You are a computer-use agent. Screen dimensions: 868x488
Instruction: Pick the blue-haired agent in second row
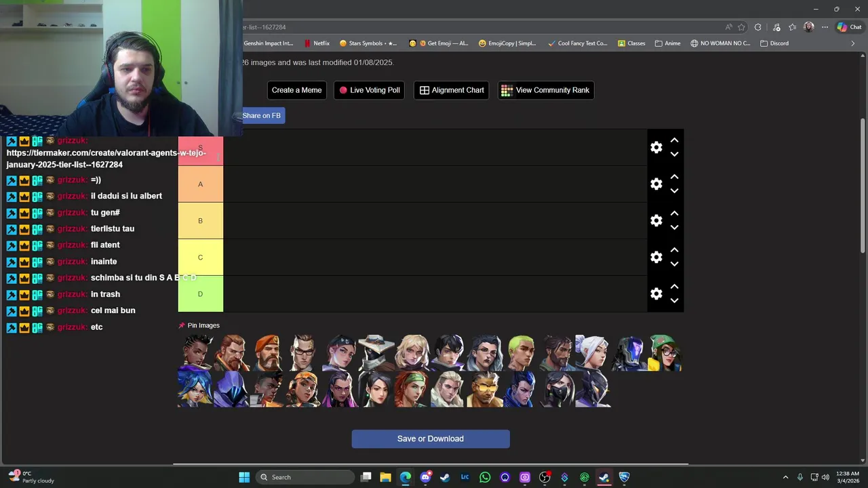pyautogui.click(x=195, y=389)
